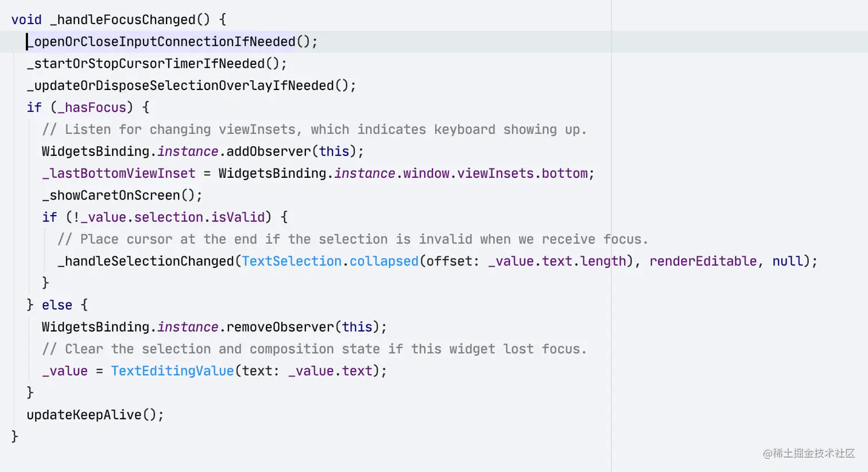
Task: Select the void keyword in method signature
Action: [26, 19]
